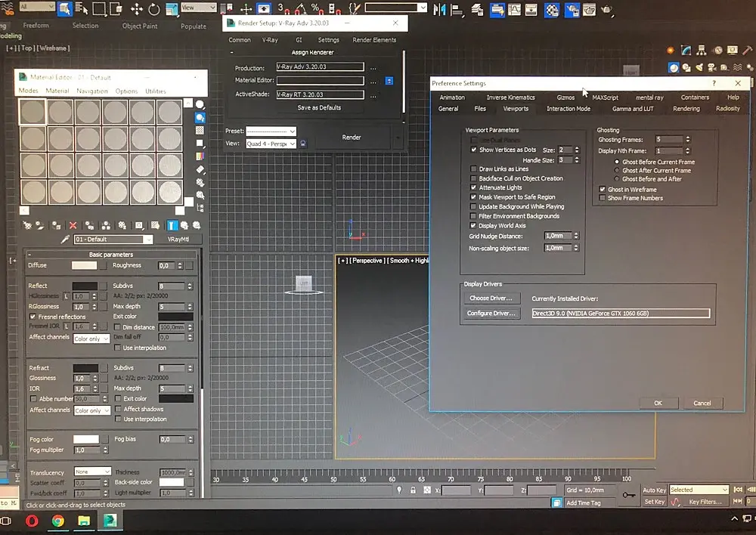Open the View dropdown showing Quad 4 - Perspective
The image size is (756, 535).
point(271,144)
